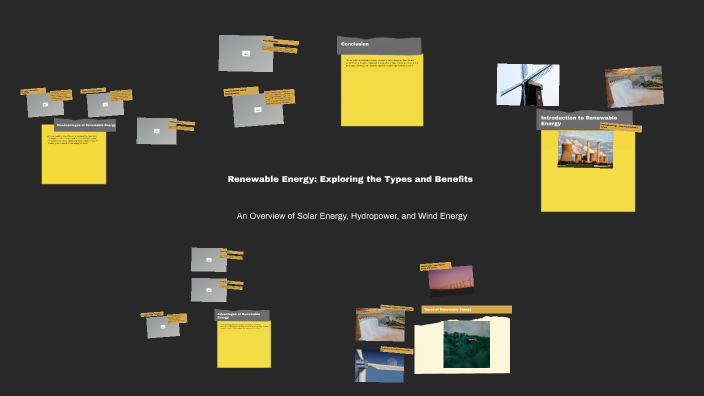Select the wind farm sunset photo
Image resolution: width=704 pixels, height=396 pixels.
tap(451, 281)
